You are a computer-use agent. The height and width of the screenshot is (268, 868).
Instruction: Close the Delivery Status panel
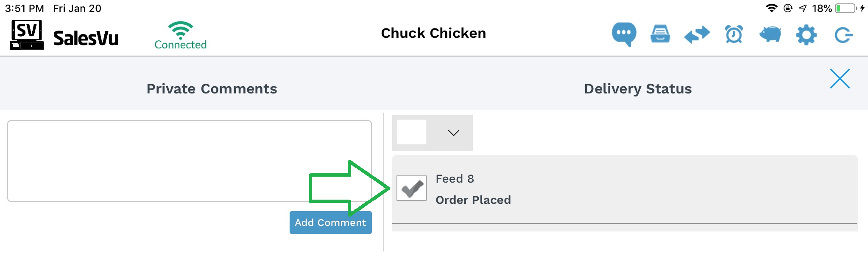(840, 79)
